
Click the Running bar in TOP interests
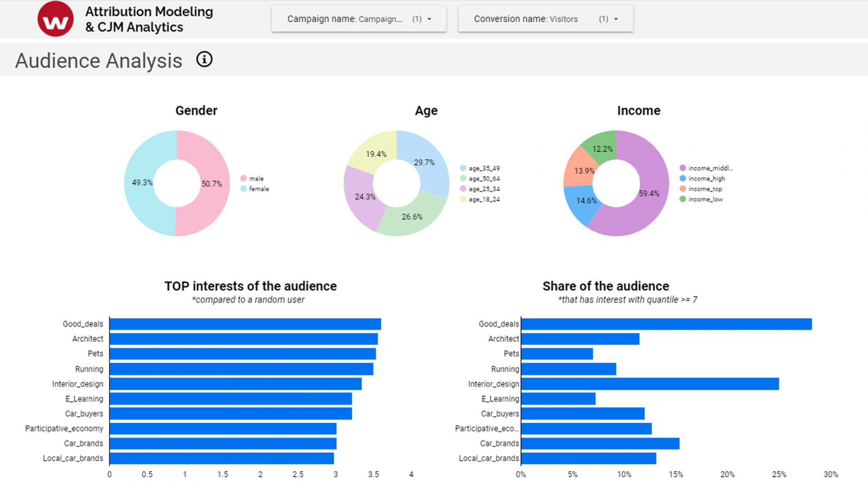(x=241, y=369)
